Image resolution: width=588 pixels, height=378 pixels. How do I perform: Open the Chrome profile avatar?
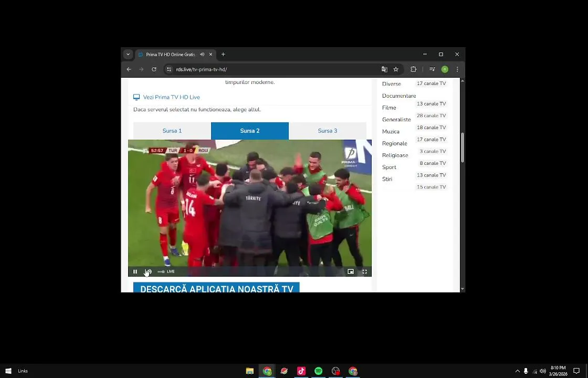(445, 69)
